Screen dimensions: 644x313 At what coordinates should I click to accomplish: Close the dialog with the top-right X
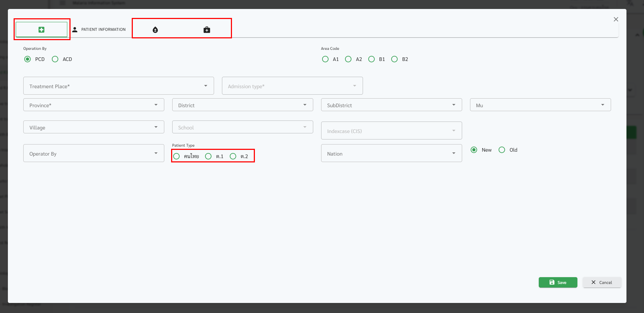[x=616, y=19]
